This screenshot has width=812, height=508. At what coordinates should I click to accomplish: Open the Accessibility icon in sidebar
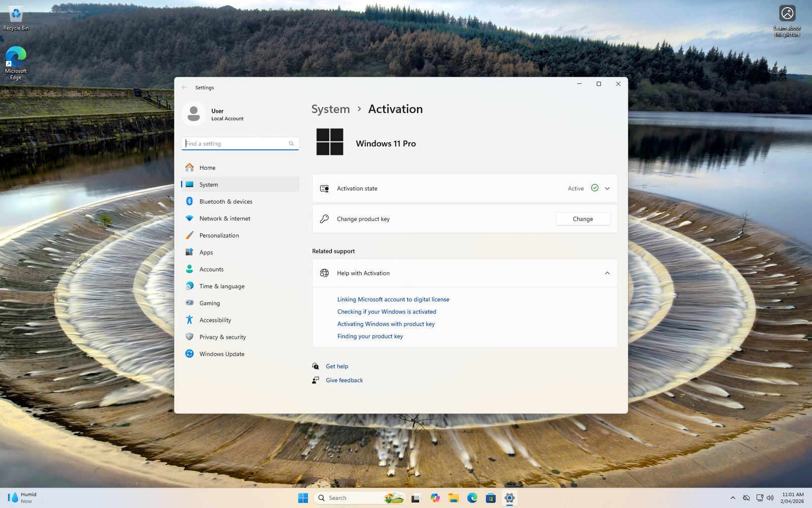coord(189,320)
